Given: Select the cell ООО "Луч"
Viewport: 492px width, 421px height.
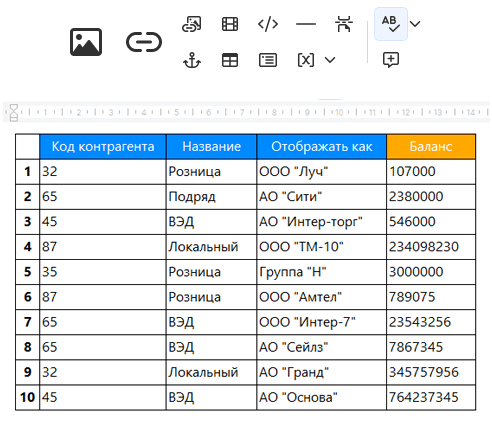Looking at the screenshot, I should point(322,172).
